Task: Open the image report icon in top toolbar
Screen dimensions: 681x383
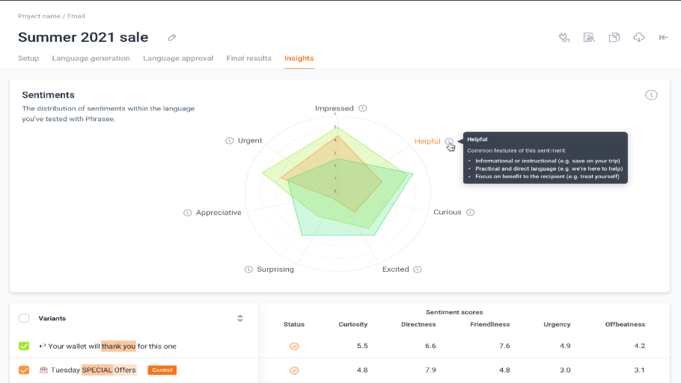Action: click(x=589, y=38)
